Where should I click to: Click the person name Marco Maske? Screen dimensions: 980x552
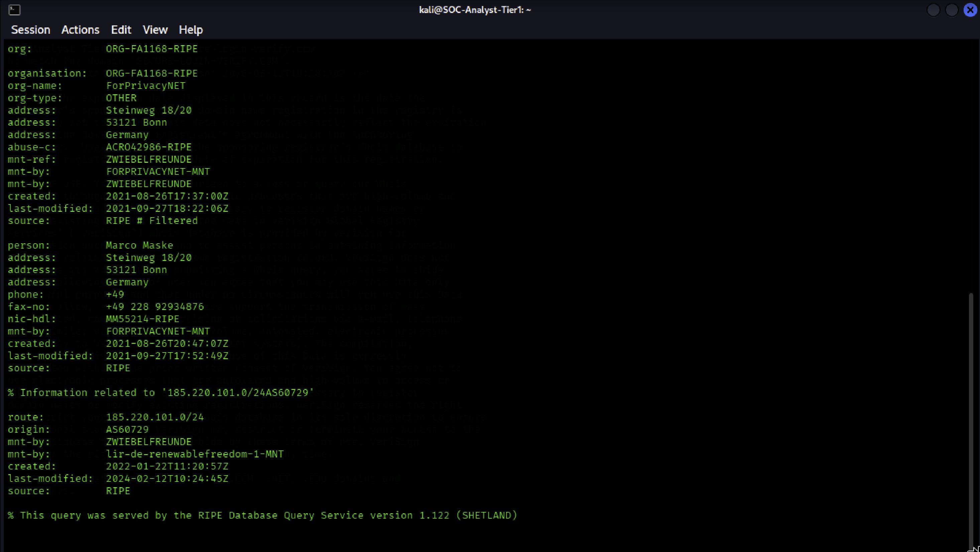[140, 245]
